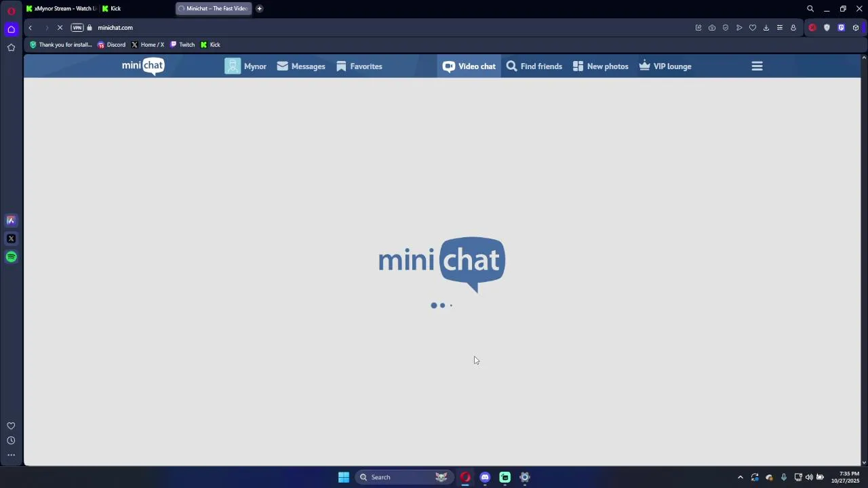
Task: Click the gray shield extension icon
Action: [x=827, y=28]
